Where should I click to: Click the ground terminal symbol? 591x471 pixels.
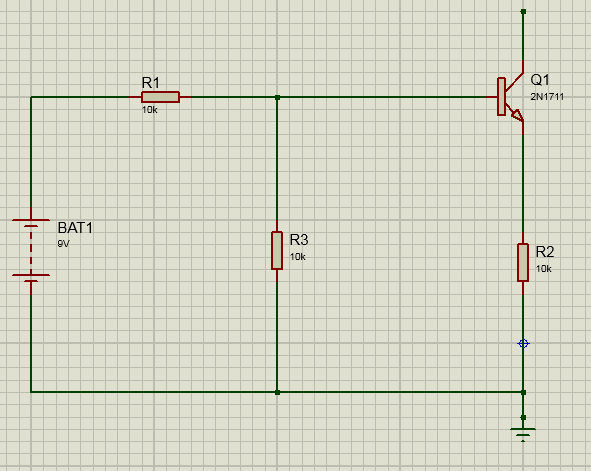[523, 434]
